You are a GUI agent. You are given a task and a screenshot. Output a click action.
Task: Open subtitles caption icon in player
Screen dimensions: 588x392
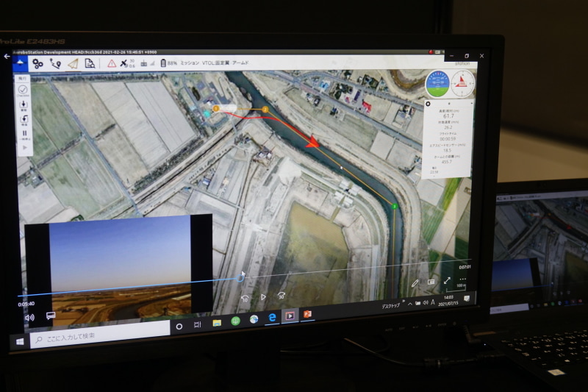click(51, 316)
